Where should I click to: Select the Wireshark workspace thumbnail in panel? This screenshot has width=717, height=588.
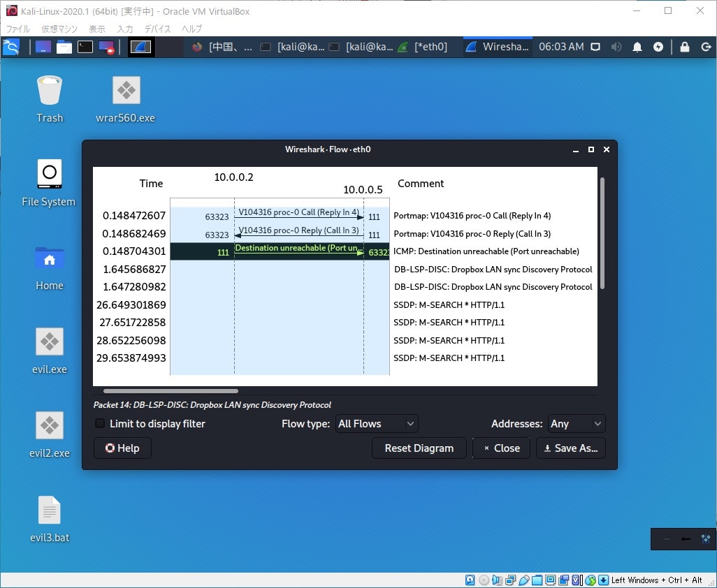tap(141, 47)
